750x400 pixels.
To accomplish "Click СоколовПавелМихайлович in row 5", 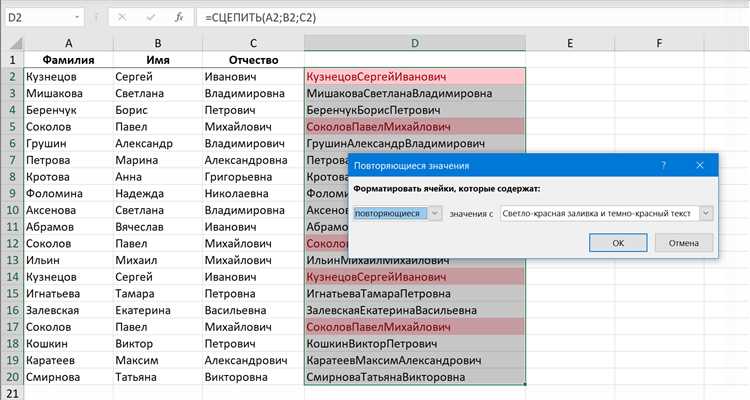I will tap(415, 127).
